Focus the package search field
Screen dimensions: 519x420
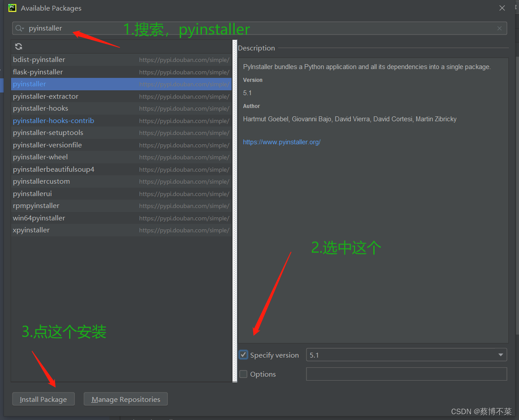pos(259,28)
